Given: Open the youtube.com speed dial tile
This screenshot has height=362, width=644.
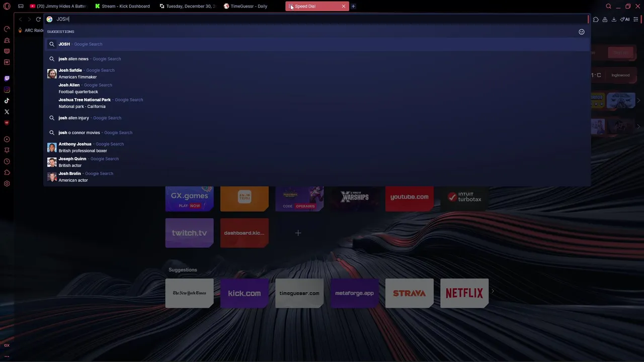Looking at the screenshot, I should 410,199.
